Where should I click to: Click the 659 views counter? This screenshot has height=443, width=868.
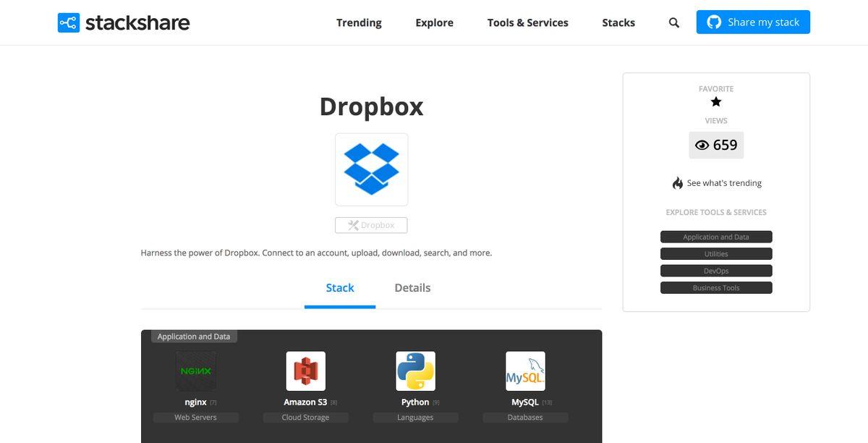click(715, 145)
